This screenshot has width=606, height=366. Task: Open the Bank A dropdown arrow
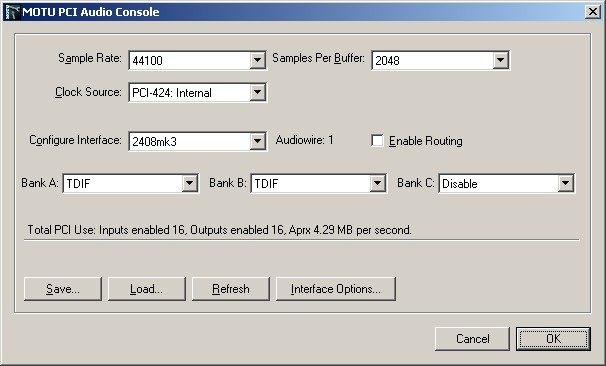[189, 183]
